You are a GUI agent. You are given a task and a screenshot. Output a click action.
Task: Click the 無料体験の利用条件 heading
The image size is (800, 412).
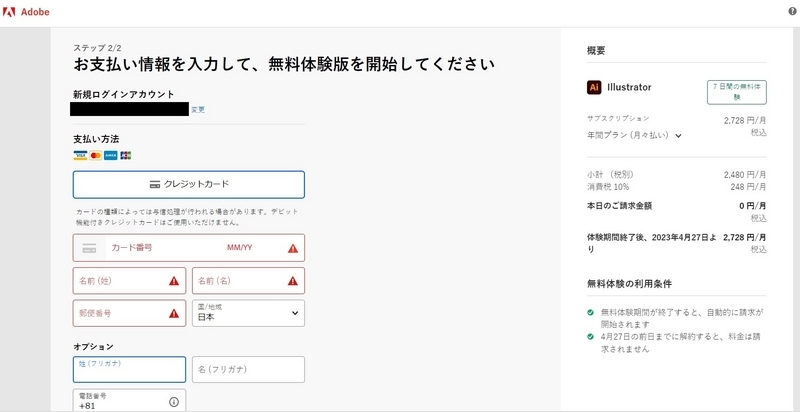[629, 284]
